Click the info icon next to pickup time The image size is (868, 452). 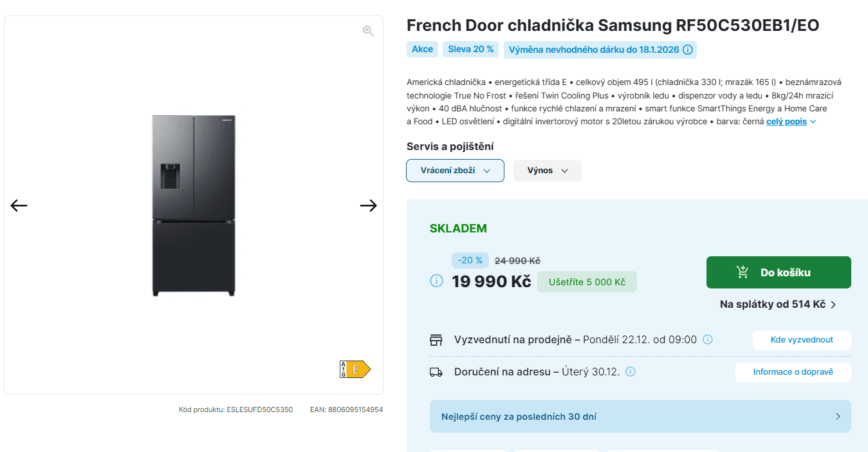coord(707,339)
